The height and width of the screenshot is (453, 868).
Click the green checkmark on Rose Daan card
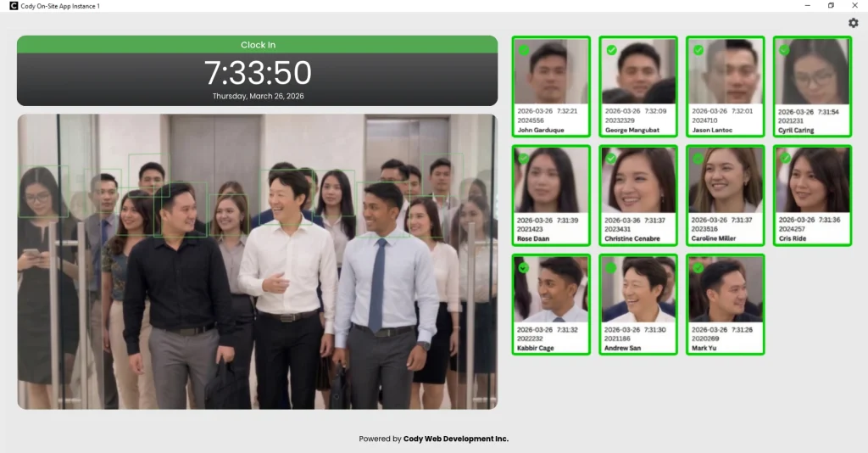(x=523, y=159)
